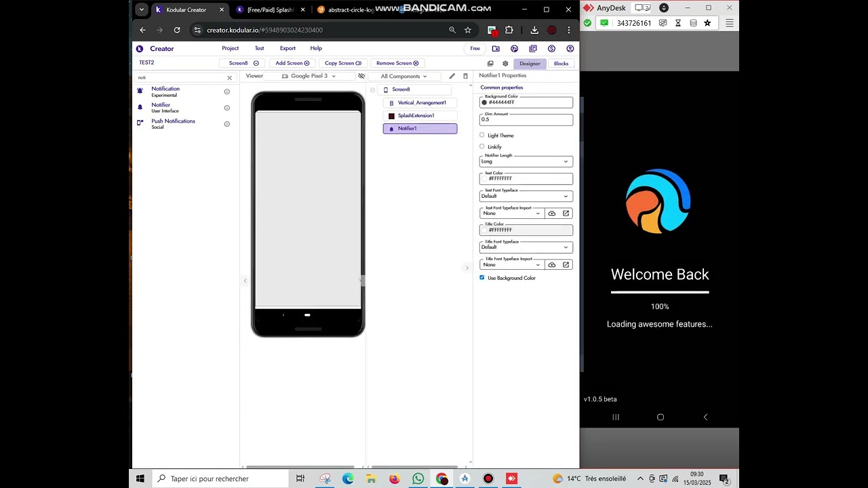Expand the Google Pixel 3 device selector
Viewport: 868px width, 488px height.
(x=309, y=76)
